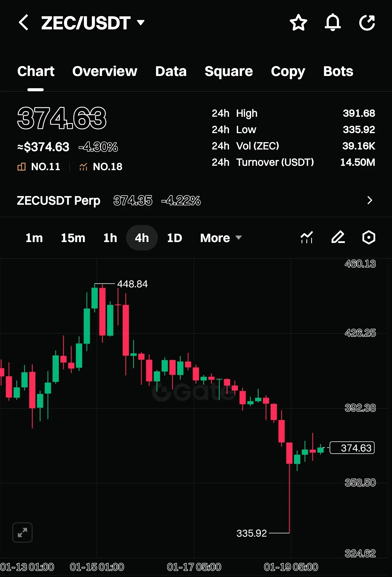Tap the back arrow icon
The width and height of the screenshot is (392, 577).
(x=23, y=22)
